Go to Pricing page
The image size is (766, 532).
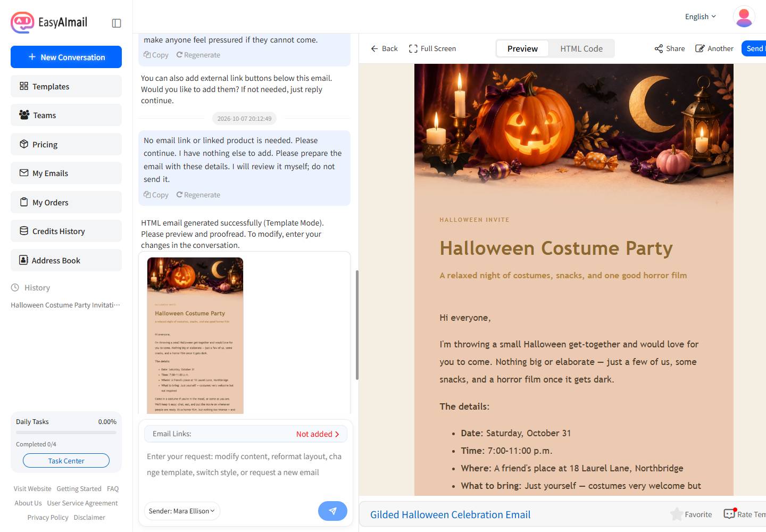pyautogui.click(x=66, y=144)
